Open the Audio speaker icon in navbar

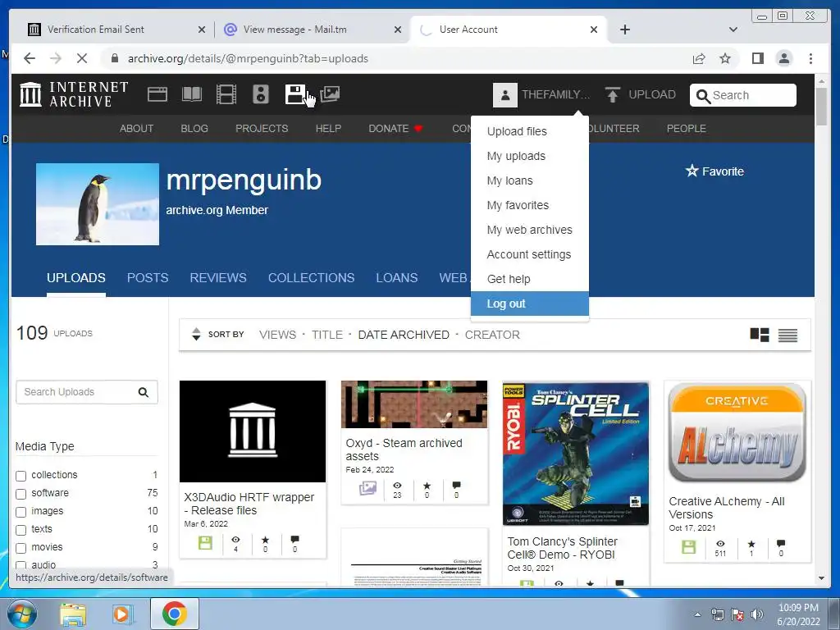point(260,94)
